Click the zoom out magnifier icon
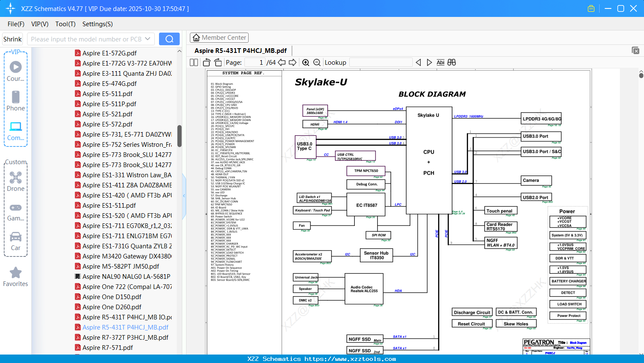The width and height of the screenshot is (644, 363). pos(317,63)
